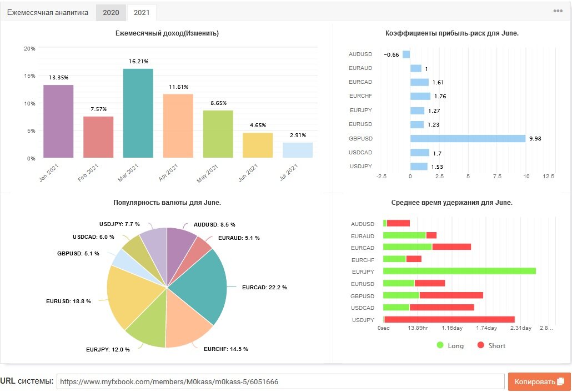Click the USDCAD short holding-time bar
Viewport: 572px width, 392px height.
pos(441,308)
